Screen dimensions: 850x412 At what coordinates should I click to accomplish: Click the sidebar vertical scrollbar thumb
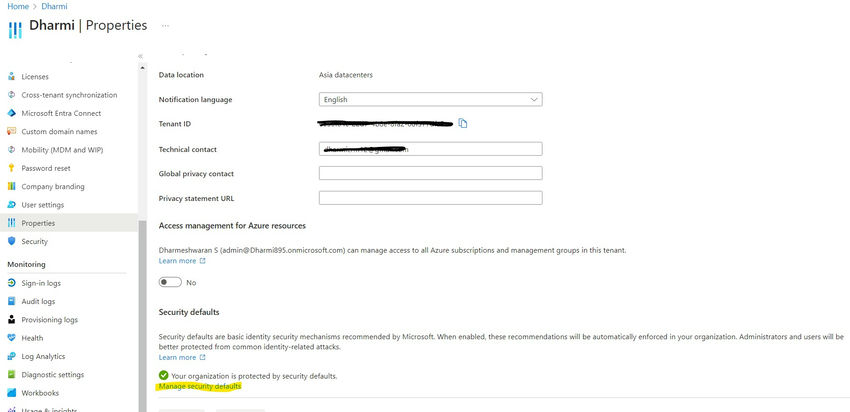pyautogui.click(x=143, y=316)
